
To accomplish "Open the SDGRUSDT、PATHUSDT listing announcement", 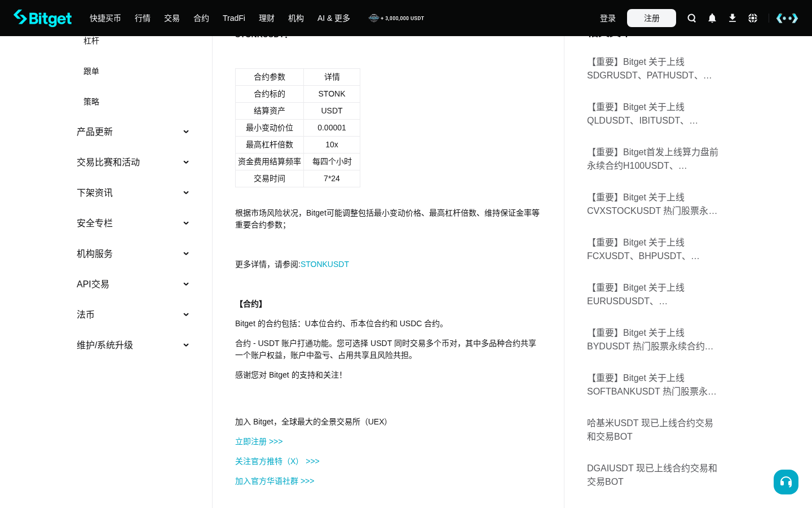I will coord(652,68).
